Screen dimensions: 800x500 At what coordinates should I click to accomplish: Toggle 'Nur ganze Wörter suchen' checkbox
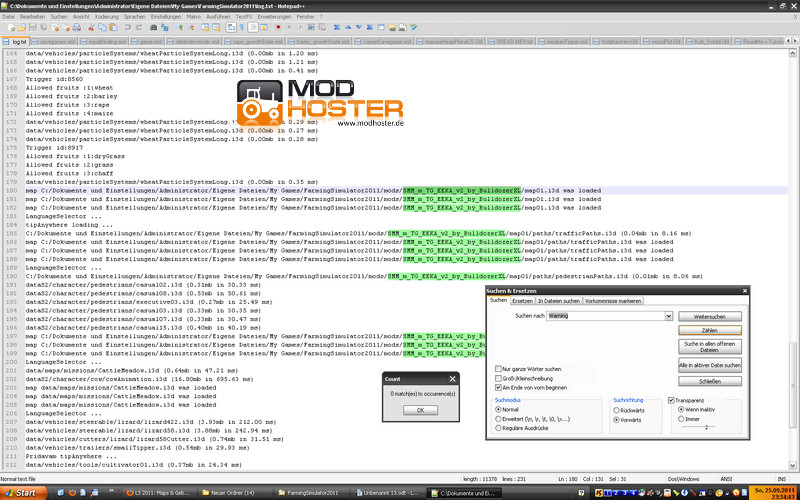(x=498, y=368)
